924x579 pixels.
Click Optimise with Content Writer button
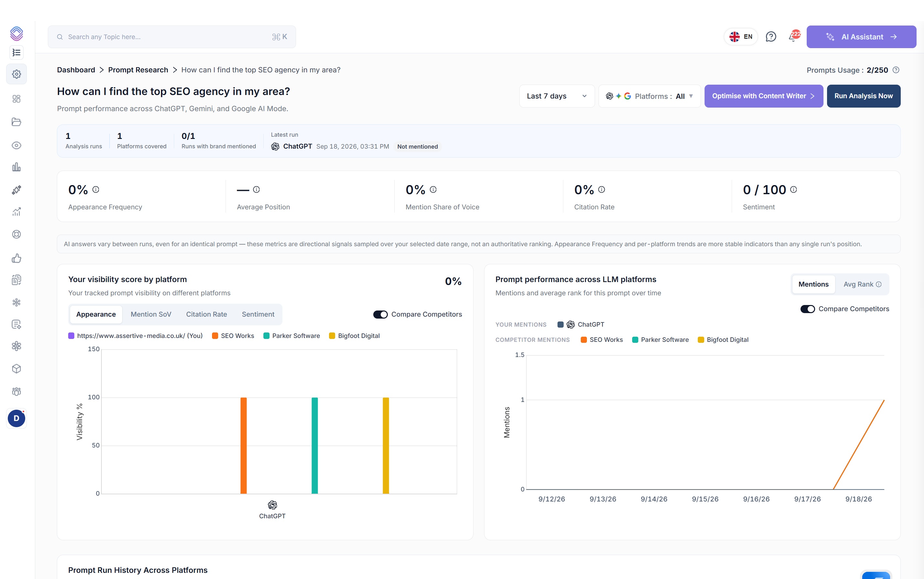764,96
